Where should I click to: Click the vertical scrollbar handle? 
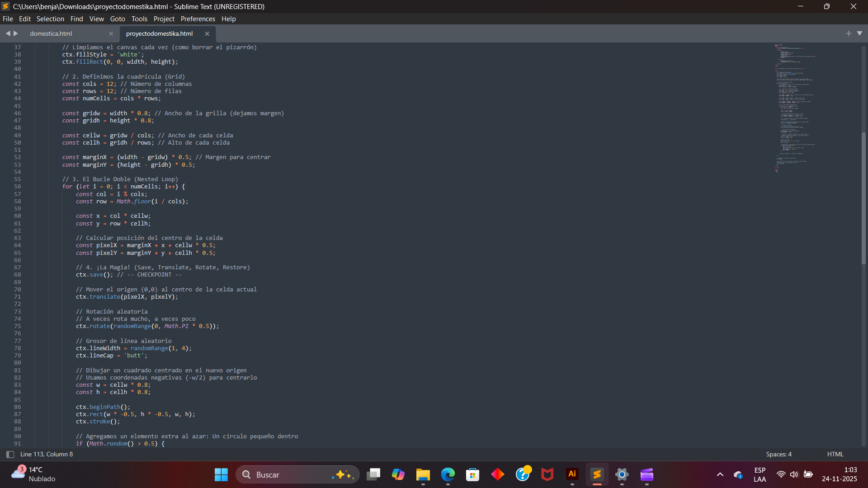(x=863, y=199)
